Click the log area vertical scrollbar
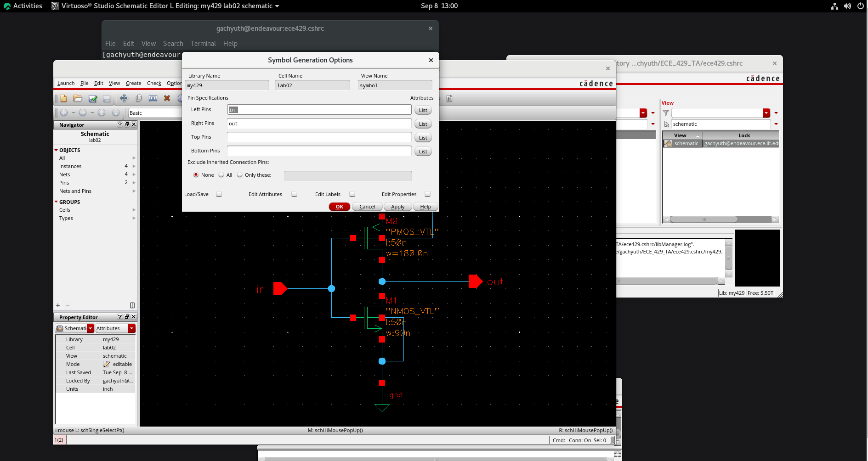 [728, 259]
